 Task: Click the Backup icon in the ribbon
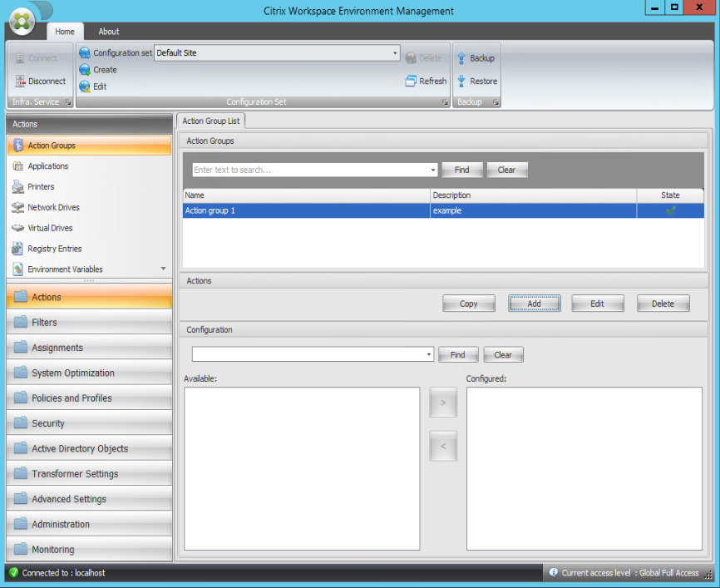(461, 58)
